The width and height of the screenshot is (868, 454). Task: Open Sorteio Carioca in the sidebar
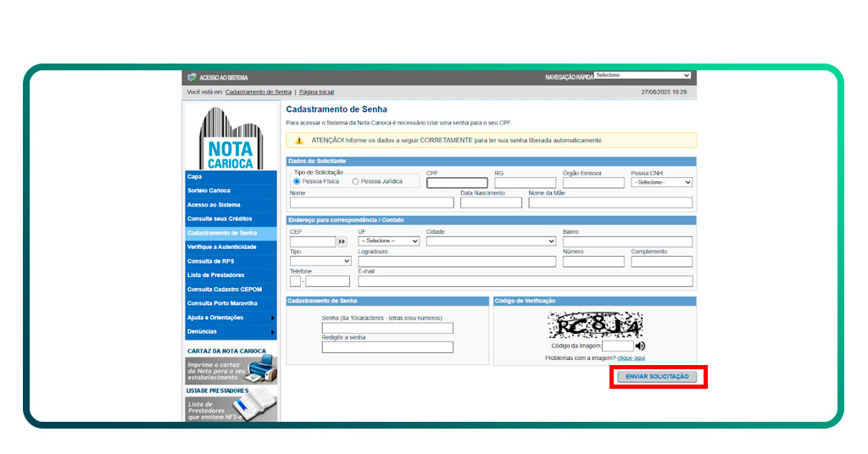pyautogui.click(x=209, y=191)
